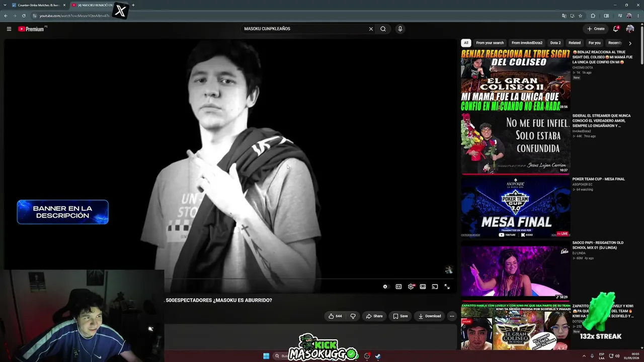Turn on closed captions in the player
Screen dimensions: 644x362
click(398, 287)
